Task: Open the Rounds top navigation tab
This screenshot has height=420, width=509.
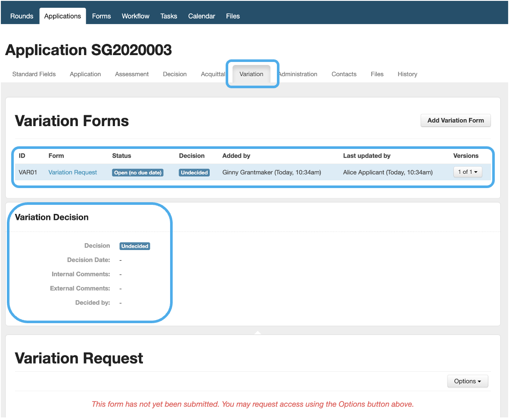Action: point(22,16)
